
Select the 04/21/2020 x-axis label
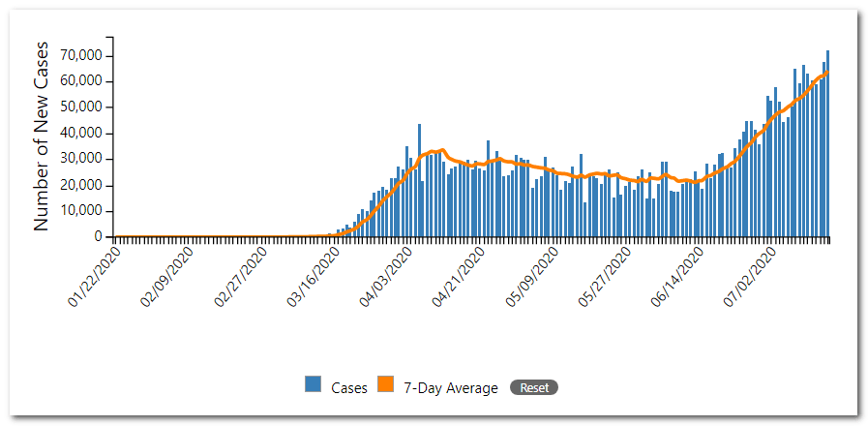pyautogui.click(x=461, y=278)
